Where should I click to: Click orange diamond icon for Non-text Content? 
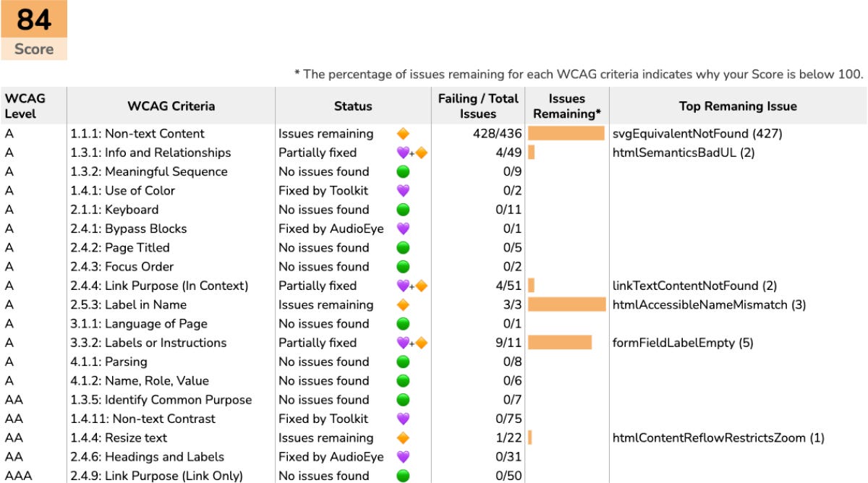click(404, 134)
